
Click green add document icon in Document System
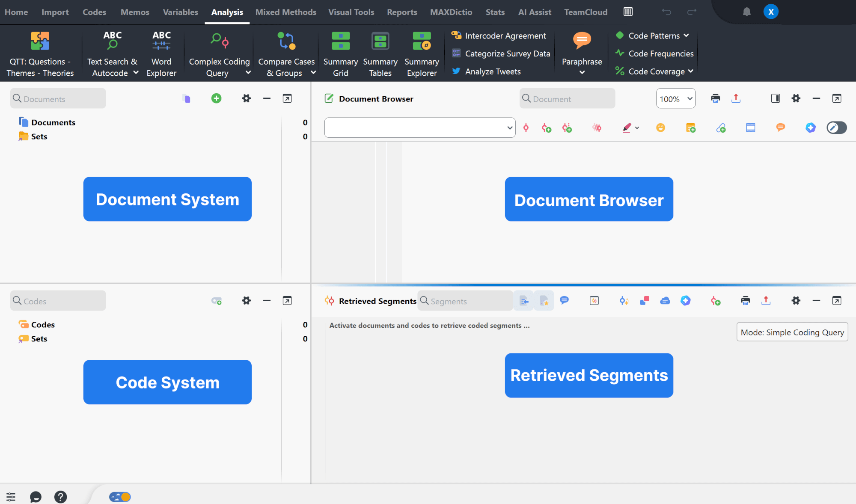point(217,98)
